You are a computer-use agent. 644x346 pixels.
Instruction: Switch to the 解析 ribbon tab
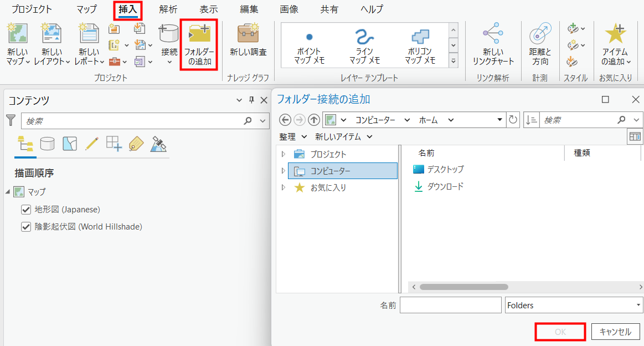(168, 9)
